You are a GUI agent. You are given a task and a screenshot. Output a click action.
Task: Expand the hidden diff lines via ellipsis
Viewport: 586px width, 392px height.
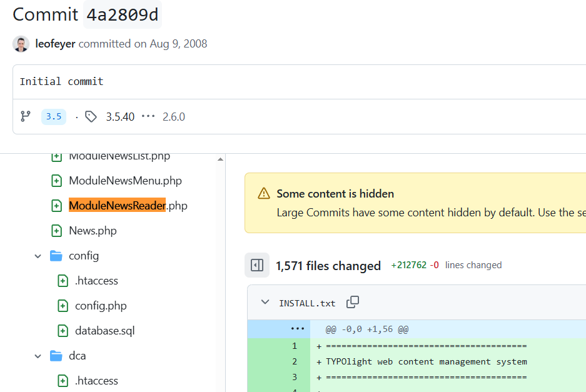pyautogui.click(x=297, y=329)
